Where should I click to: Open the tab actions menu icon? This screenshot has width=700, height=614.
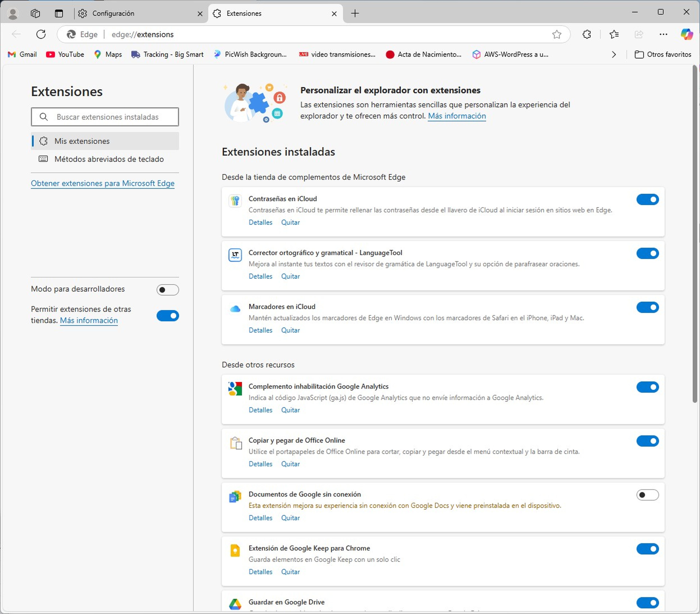pyautogui.click(x=59, y=13)
